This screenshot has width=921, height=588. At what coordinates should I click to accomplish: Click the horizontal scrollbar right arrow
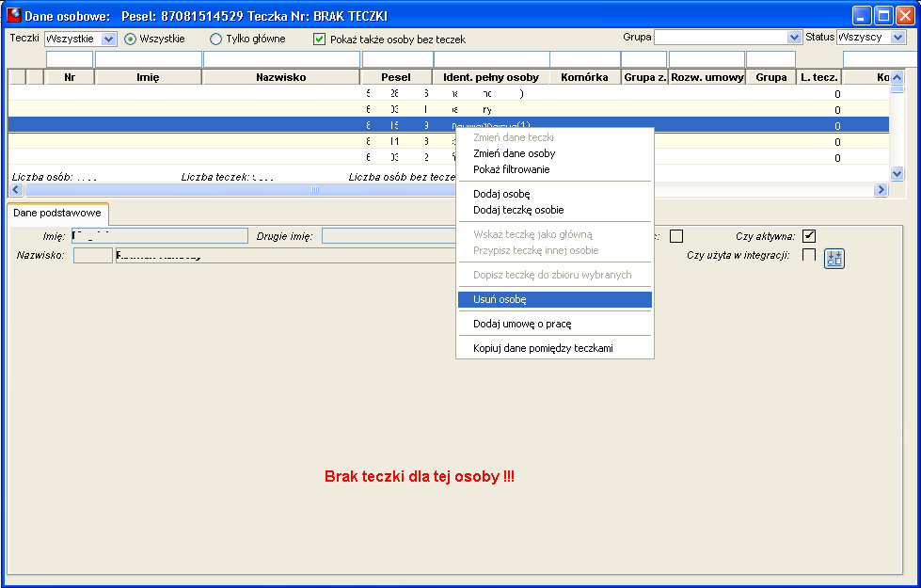click(x=880, y=189)
